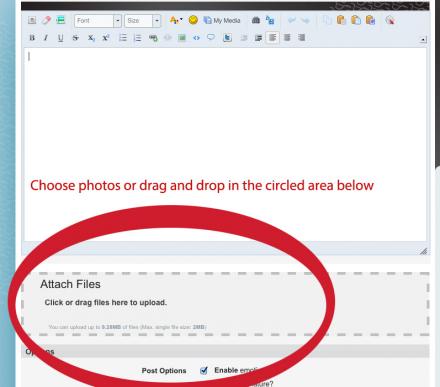Collapse the toolbar with the small corner arrow
This screenshot has width=440, height=387.
[x=423, y=40]
